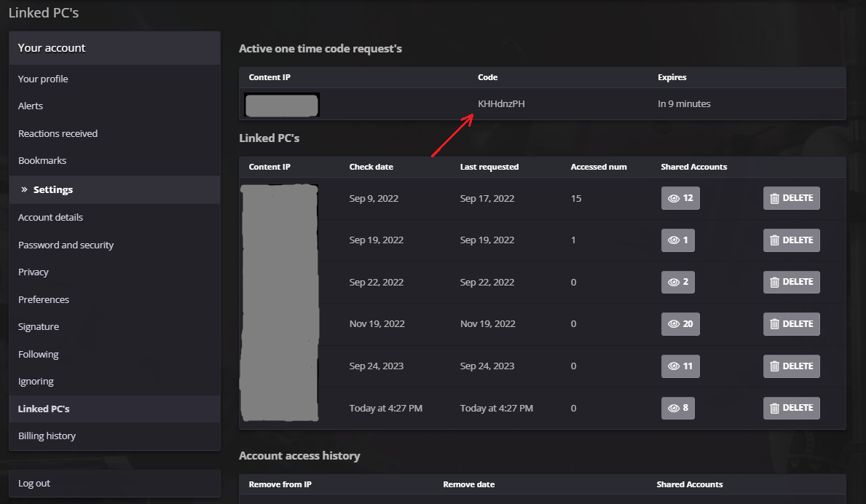Go to Alerts page
Image resolution: width=866 pixels, height=504 pixels.
tap(114, 106)
